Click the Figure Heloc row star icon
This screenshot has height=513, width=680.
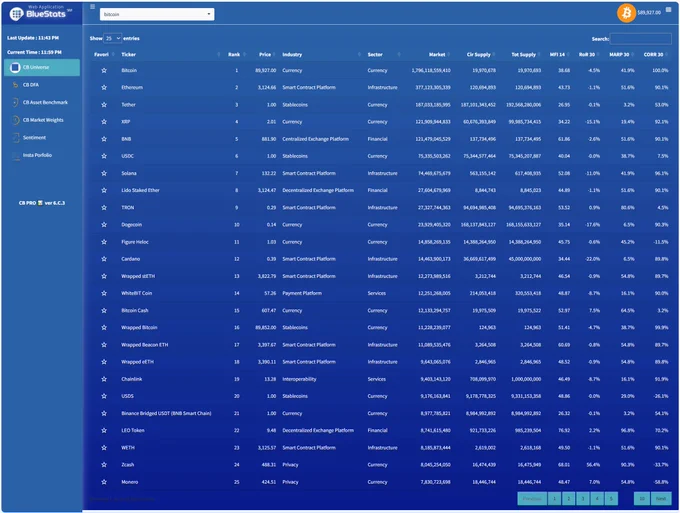(x=104, y=242)
